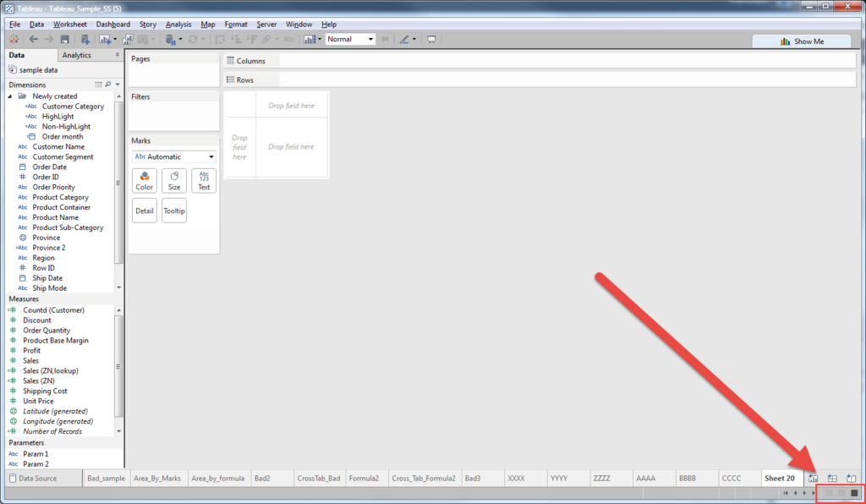
Task: Open the view cards dropdown arrow
Action: pyautogui.click(x=319, y=39)
